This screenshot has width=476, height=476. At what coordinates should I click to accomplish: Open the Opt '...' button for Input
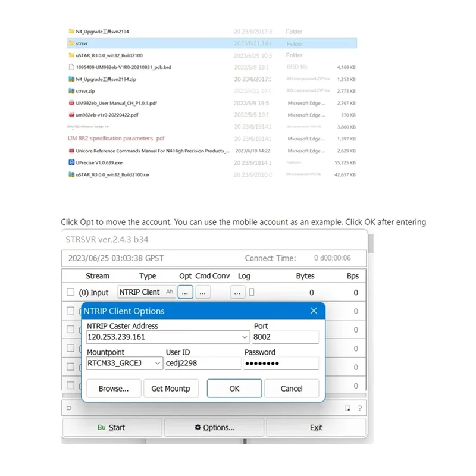(x=185, y=292)
